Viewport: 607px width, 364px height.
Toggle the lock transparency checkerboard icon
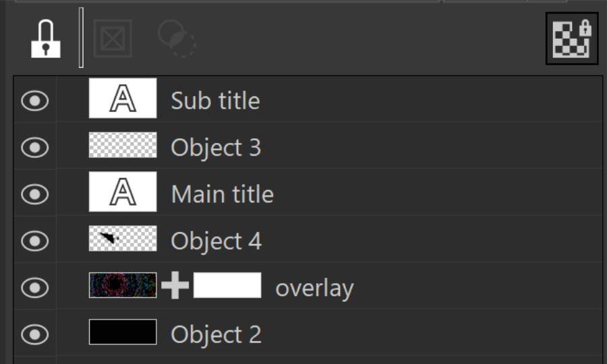572,39
